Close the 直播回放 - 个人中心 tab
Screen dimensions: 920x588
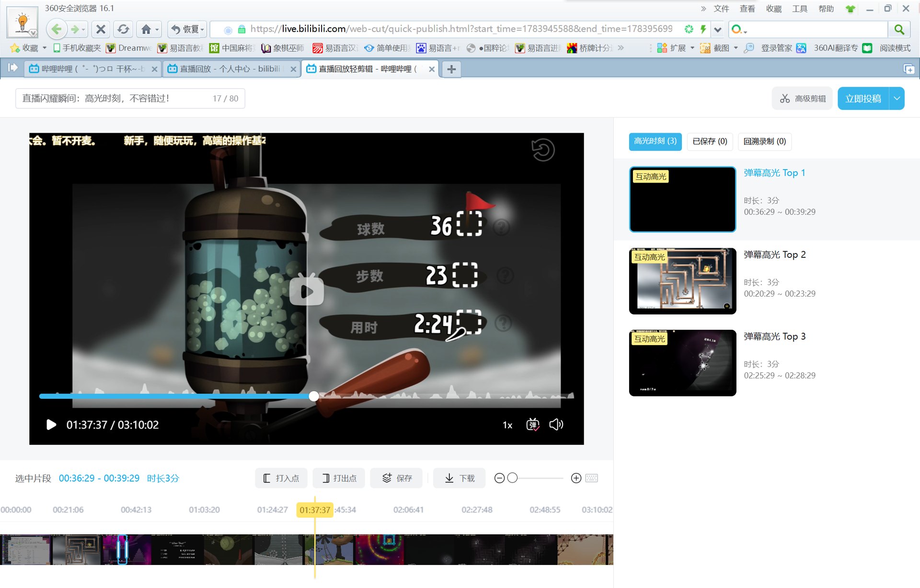[293, 69]
